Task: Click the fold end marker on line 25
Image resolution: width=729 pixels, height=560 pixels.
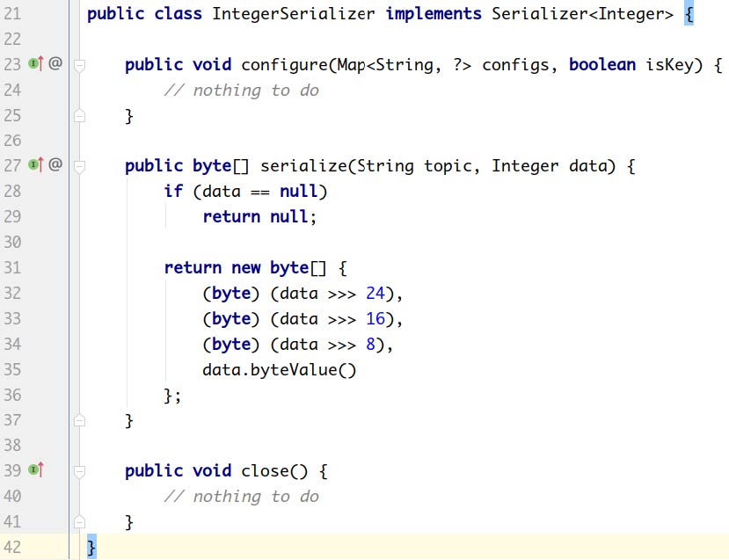Action: [79, 115]
